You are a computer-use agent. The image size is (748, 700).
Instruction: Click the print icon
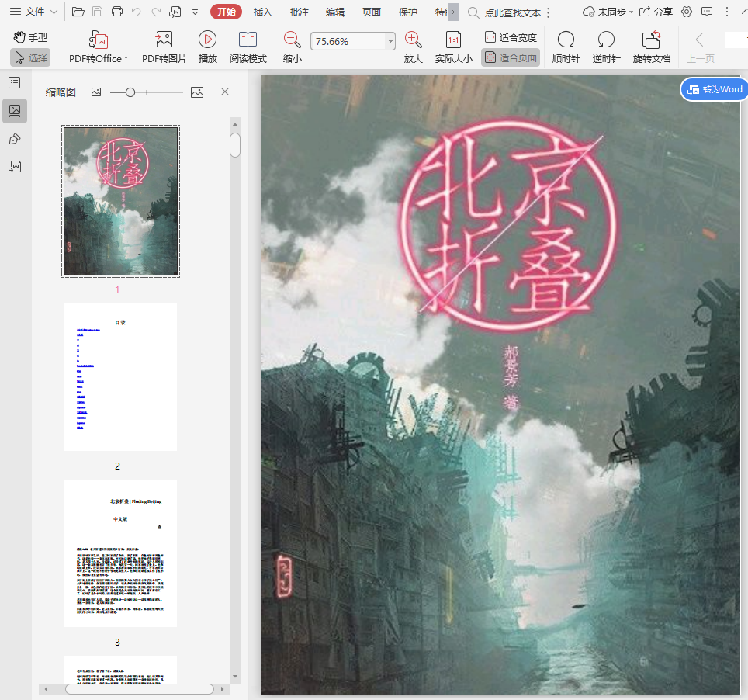pos(117,12)
